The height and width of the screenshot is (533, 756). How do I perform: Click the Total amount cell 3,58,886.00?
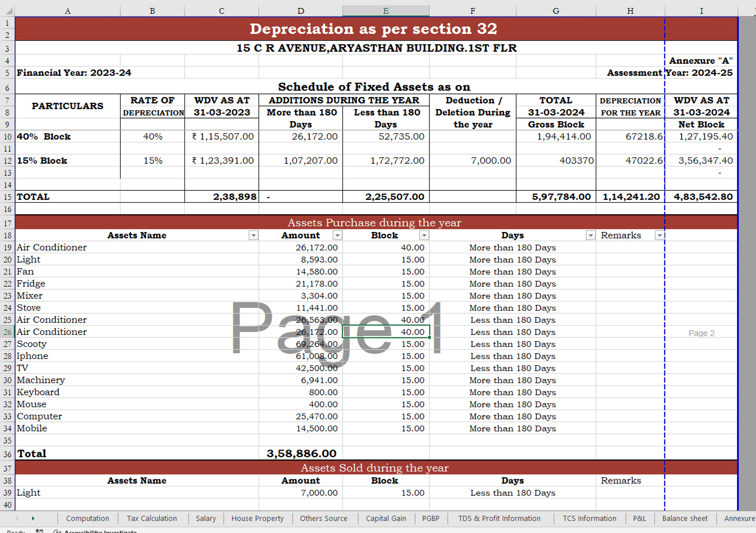[x=301, y=453]
